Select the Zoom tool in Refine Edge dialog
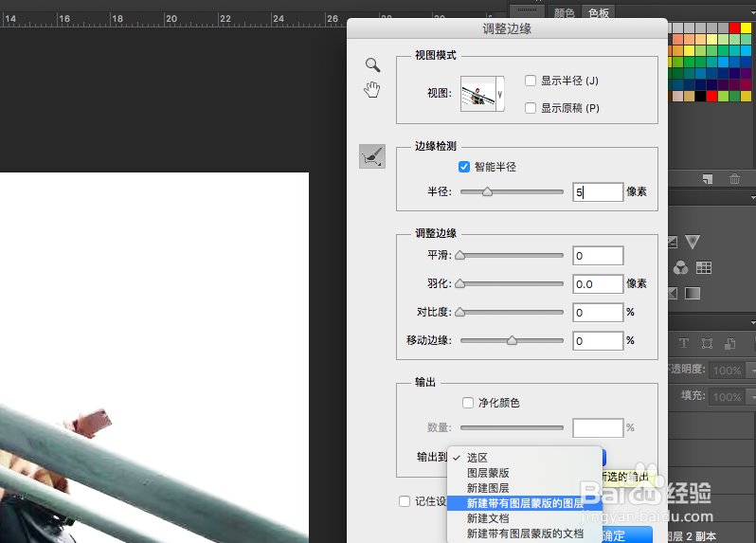756x543 pixels. tap(372, 65)
